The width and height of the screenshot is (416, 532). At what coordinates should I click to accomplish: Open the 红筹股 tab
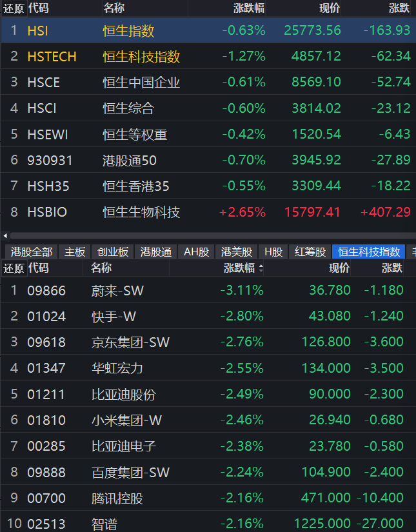(x=310, y=251)
